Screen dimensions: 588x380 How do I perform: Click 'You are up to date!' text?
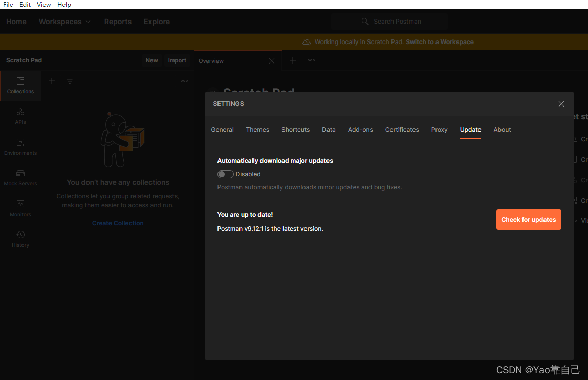[x=245, y=215]
